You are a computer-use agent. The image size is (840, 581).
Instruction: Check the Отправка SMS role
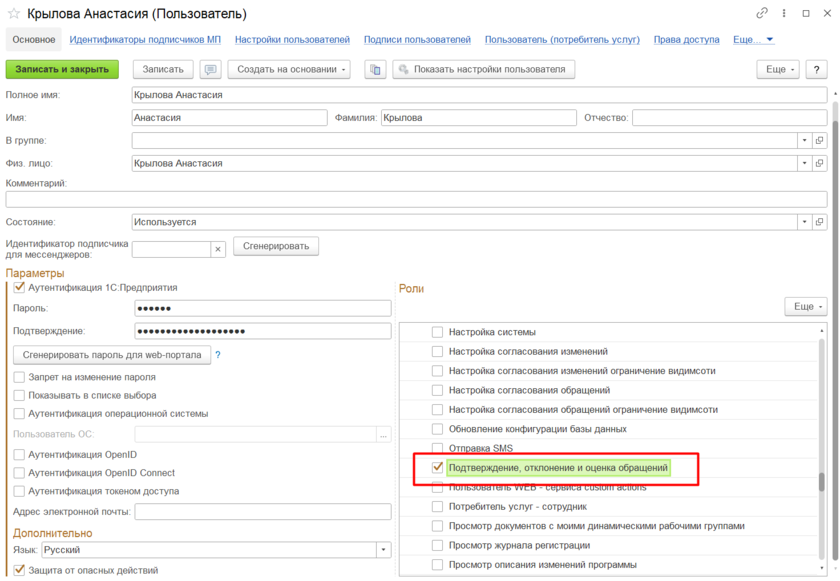click(436, 448)
